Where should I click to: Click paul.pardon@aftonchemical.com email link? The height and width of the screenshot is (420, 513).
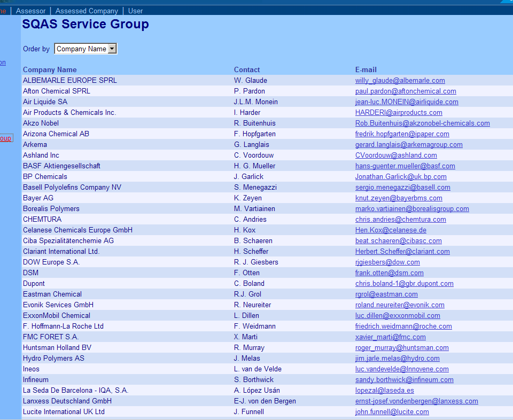[406, 91]
